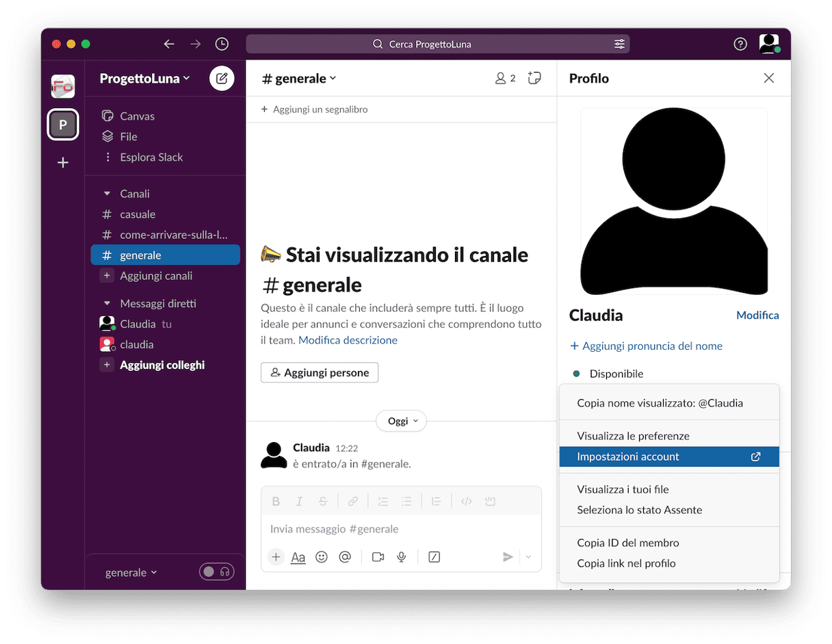The height and width of the screenshot is (644, 832).
Task: Add a workspace with plus icon
Action: pos(63,163)
